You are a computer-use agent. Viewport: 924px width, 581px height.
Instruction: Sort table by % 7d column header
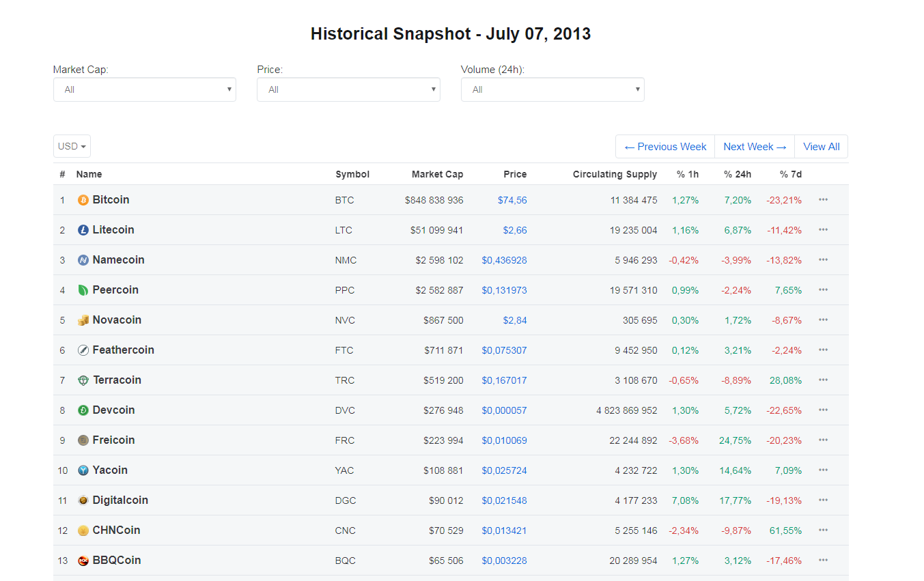click(x=791, y=174)
